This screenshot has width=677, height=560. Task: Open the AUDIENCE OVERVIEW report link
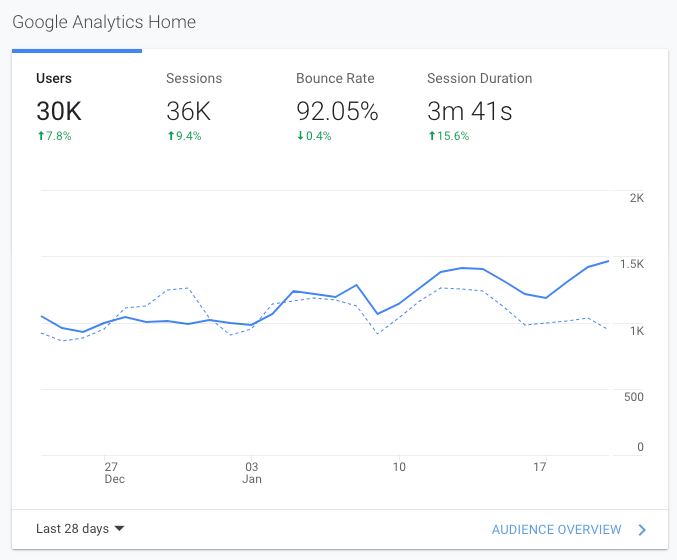556,529
